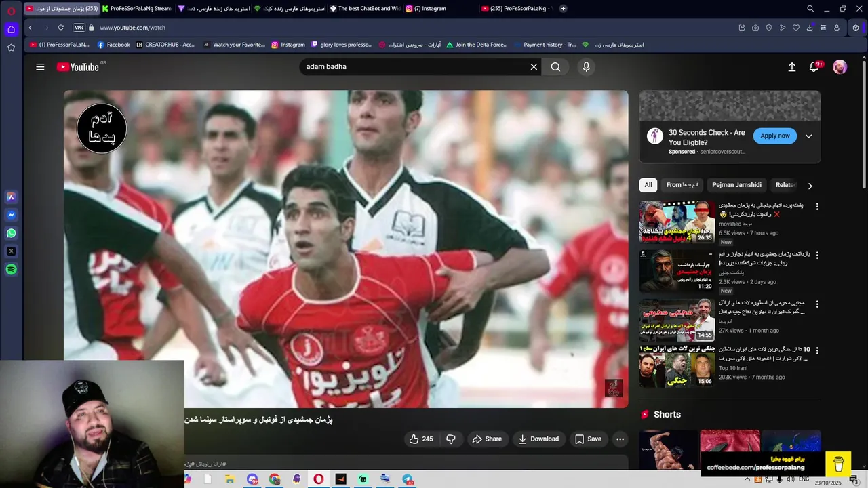The image size is (868, 488).
Task: Open the snapshot camera tool
Action: pyautogui.click(x=755, y=28)
